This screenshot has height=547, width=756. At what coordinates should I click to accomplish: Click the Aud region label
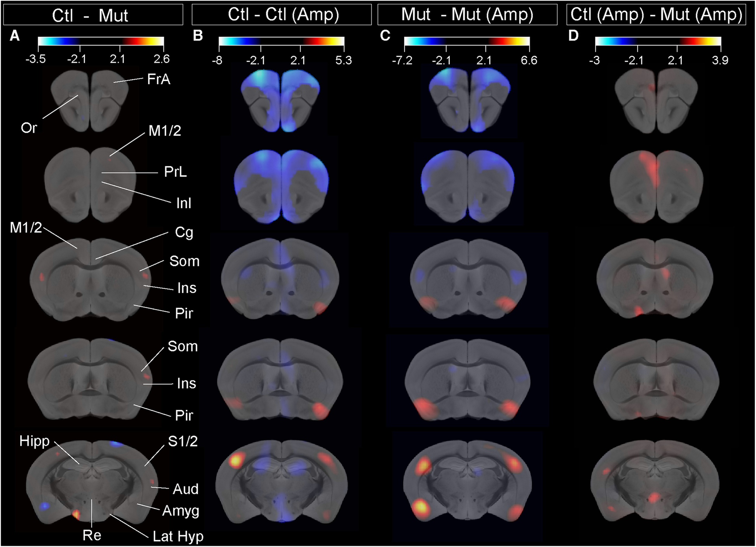[x=185, y=489]
